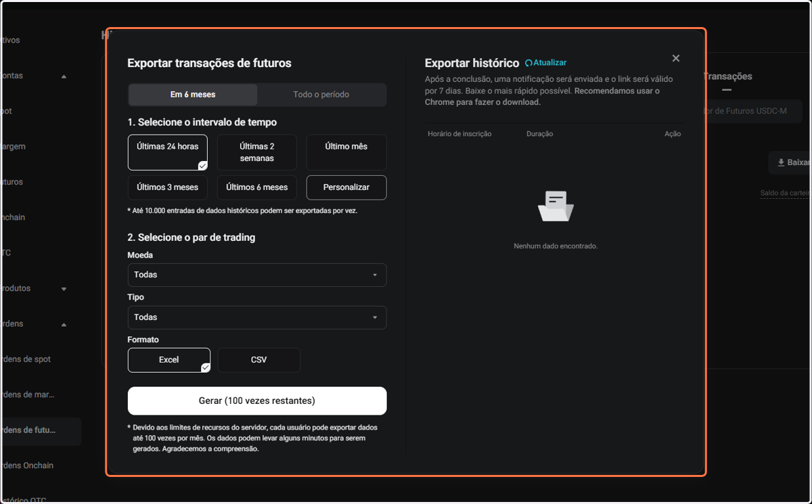812x504 pixels.
Task: Click the empty folder 'no data' icon
Action: tap(556, 206)
